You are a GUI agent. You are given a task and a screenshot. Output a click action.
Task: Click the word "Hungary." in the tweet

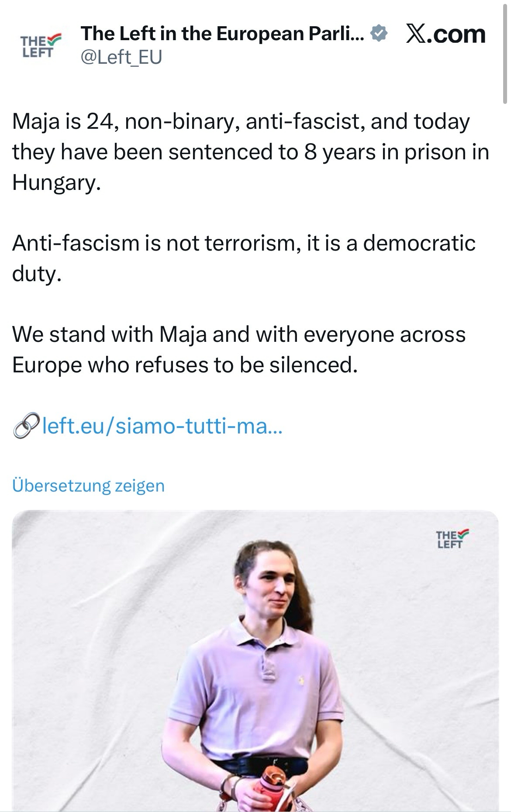(57, 182)
